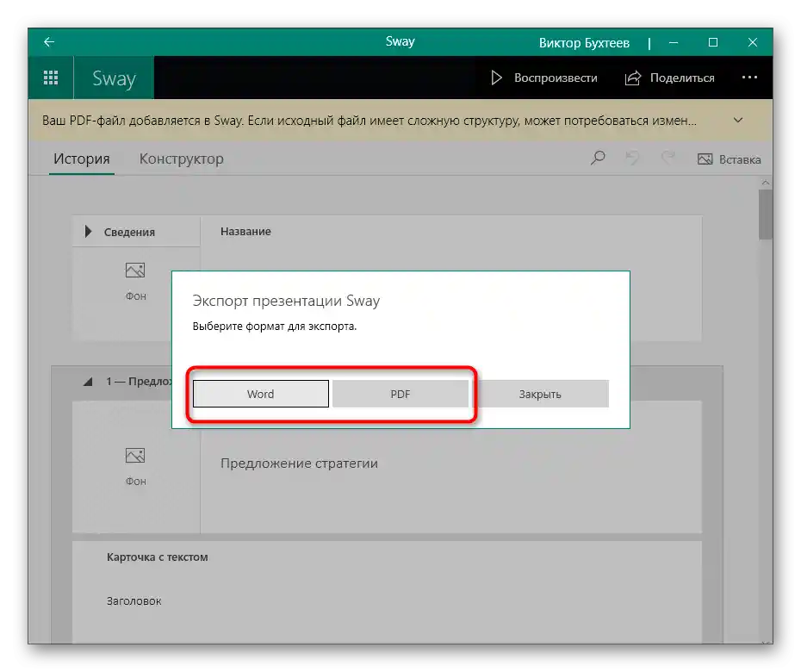Viewport: 801px width, 672px height.
Task: Click the Название title field
Action: tap(245, 232)
